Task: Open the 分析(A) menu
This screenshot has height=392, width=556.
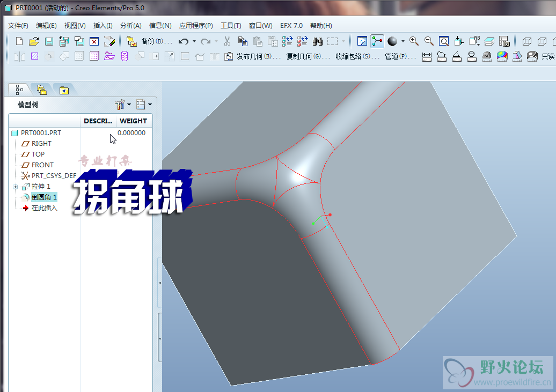Action: click(131, 26)
